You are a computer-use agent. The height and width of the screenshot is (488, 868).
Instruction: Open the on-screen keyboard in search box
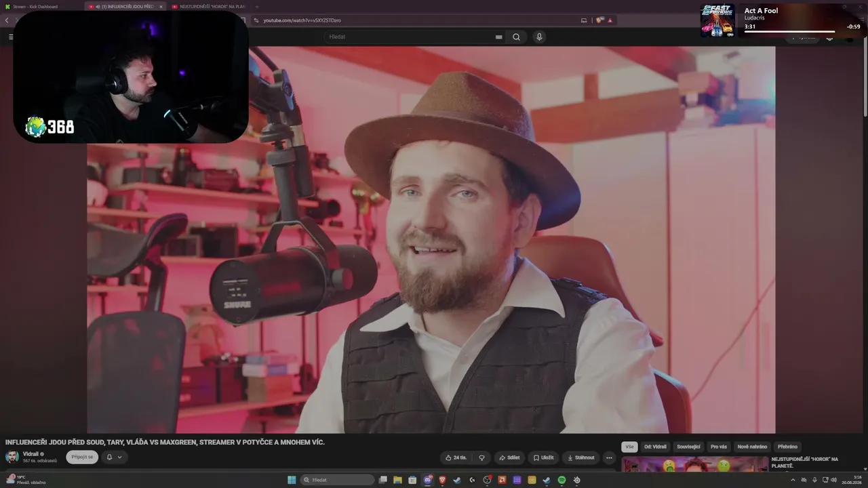click(499, 37)
